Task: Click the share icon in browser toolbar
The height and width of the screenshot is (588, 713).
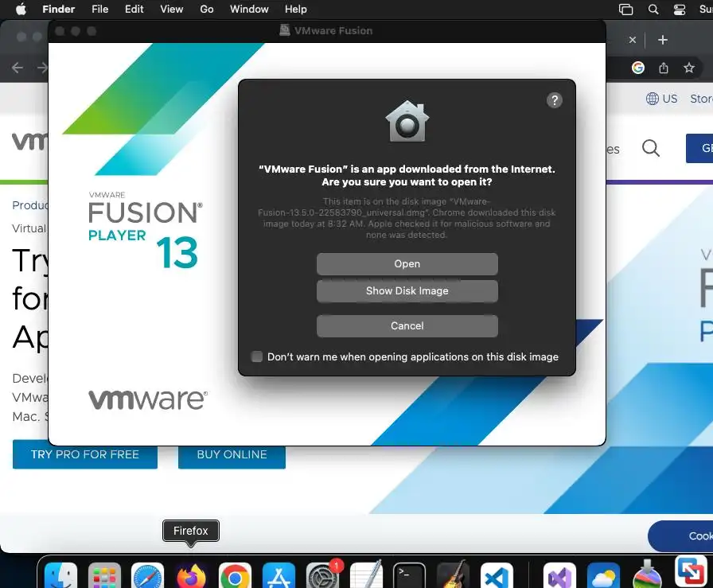Action: point(664,68)
